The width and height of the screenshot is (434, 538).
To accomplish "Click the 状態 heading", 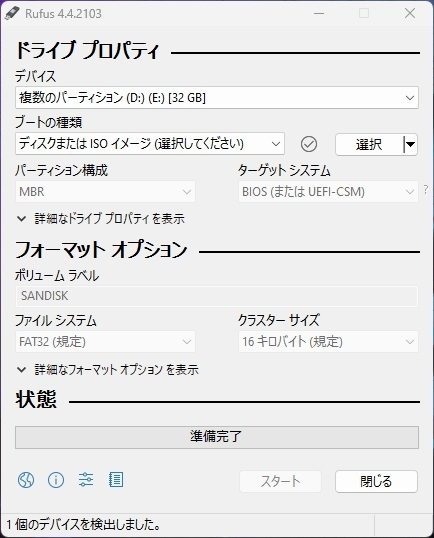I will [36, 399].
